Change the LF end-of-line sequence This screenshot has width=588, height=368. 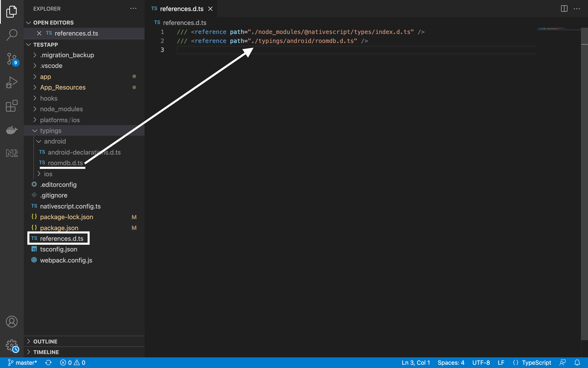click(501, 363)
